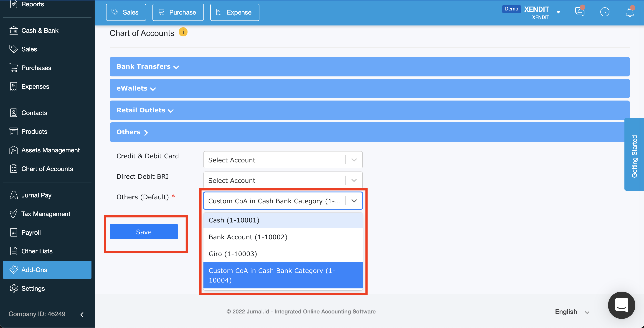
Task: Toggle the Others (Default) dropdown arrow
Action: click(x=354, y=201)
